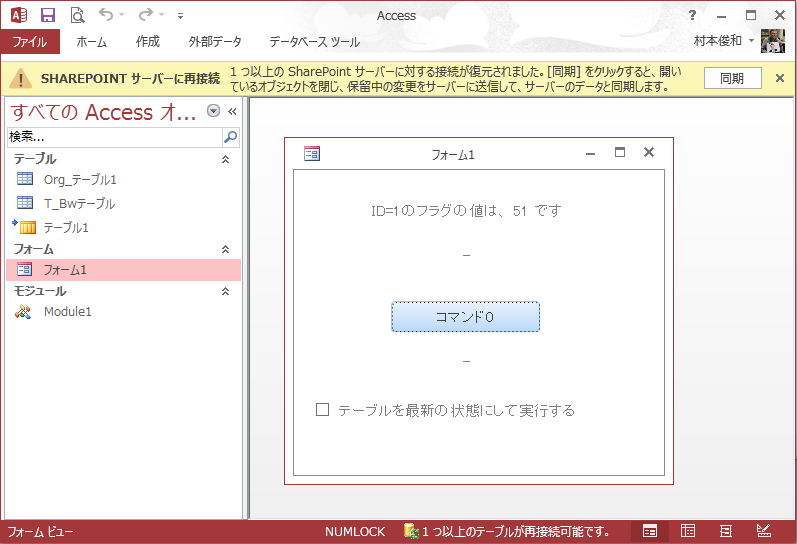This screenshot has width=797, height=544.
Task: Click the 検索 input field
Action: (x=113, y=137)
